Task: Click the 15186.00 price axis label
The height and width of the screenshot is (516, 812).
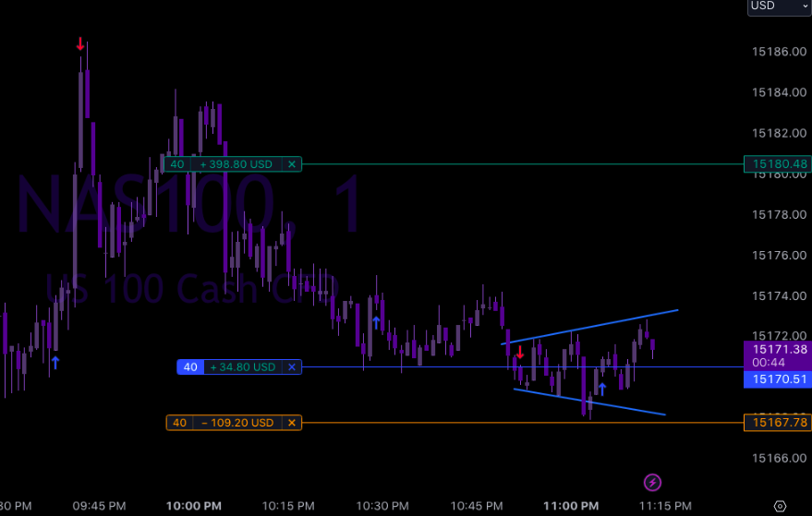Action: [x=779, y=52]
